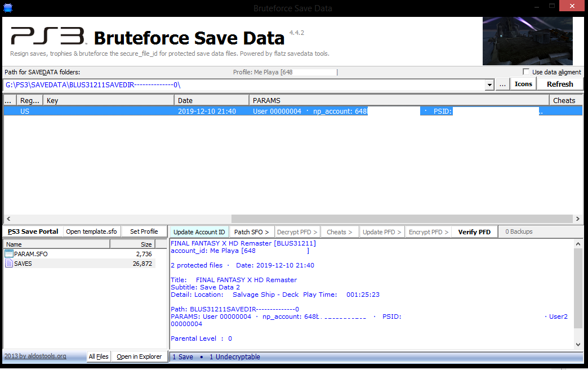
Task: Click the Refresh button
Action: click(560, 84)
